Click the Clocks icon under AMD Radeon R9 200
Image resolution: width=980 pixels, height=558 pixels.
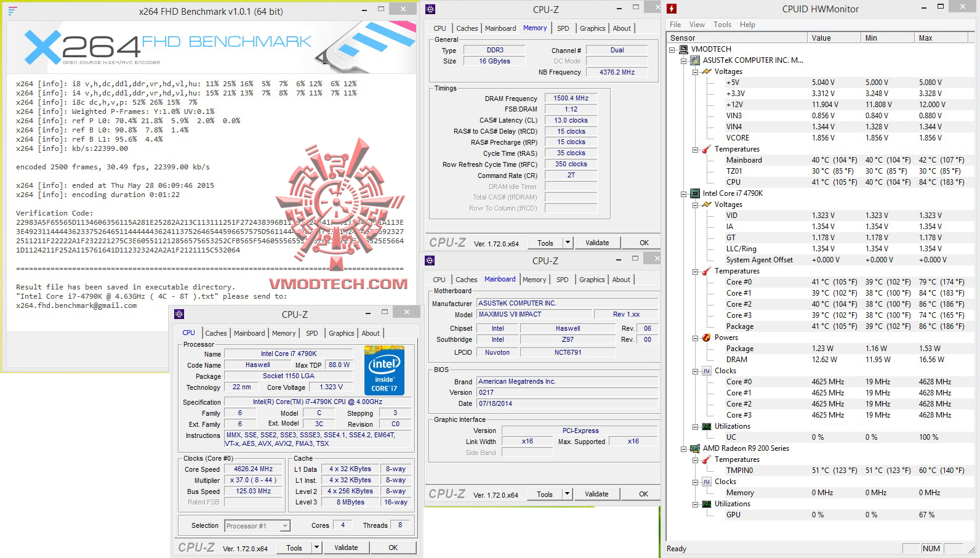point(707,482)
